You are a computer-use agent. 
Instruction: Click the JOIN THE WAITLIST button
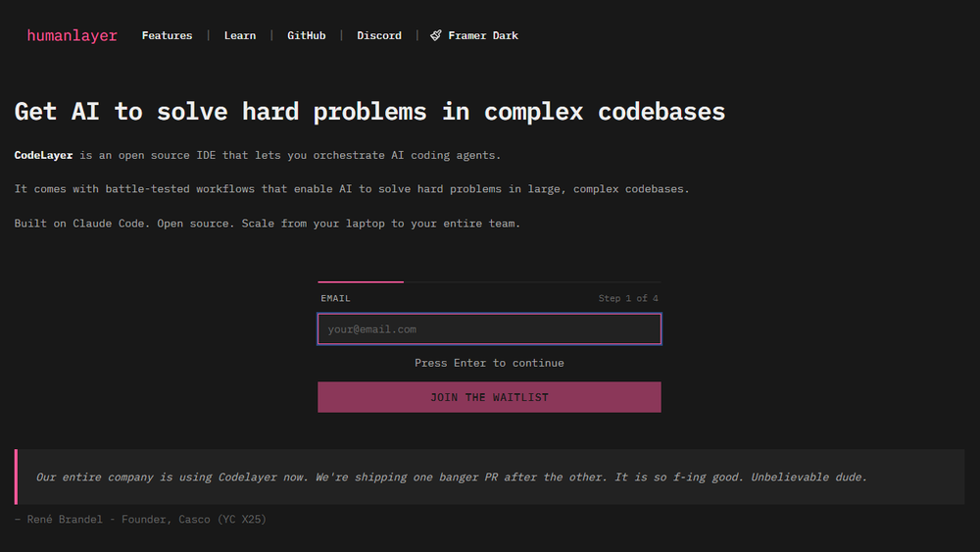coord(489,397)
